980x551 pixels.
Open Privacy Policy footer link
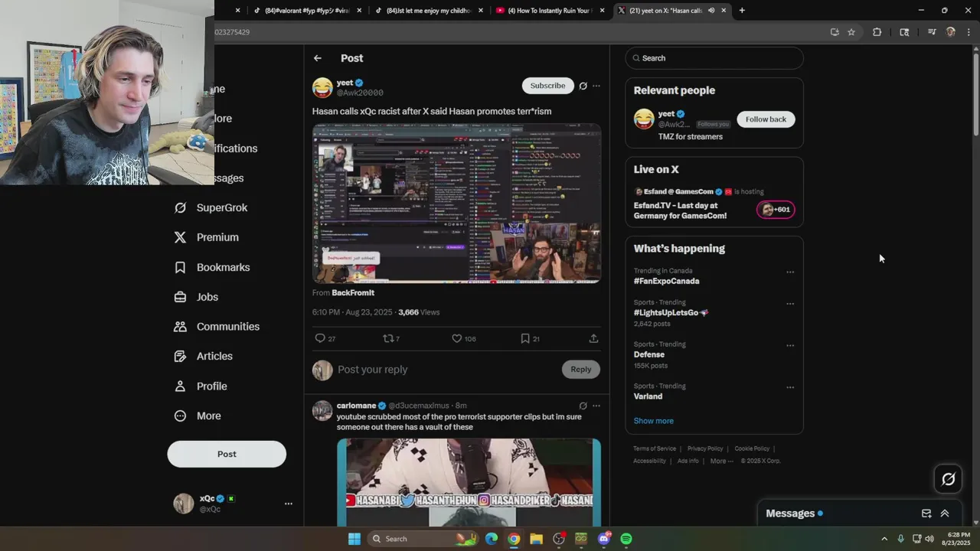[x=705, y=448]
